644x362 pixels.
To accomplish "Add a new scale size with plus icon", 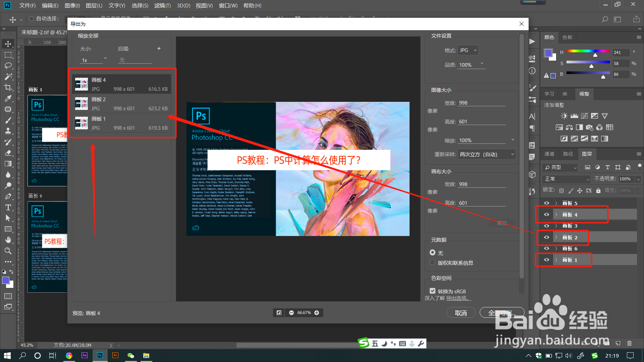I will click(159, 49).
